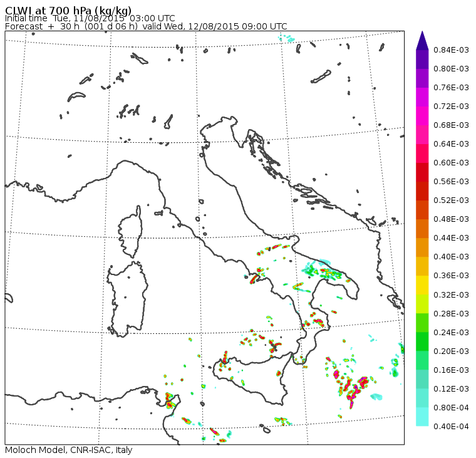Viewport: 476px width, 458px height.
Task: Click the 0.20E-03 color scale label
Action: [451, 351]
